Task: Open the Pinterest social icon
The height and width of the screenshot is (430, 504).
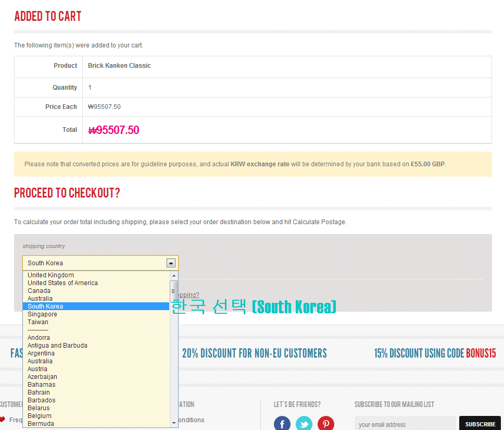Action: pos(326,423)
